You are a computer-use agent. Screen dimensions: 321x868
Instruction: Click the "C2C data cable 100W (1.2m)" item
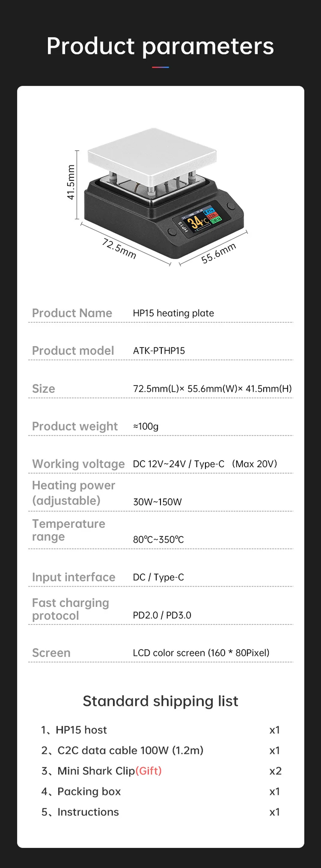coord(130,750)
